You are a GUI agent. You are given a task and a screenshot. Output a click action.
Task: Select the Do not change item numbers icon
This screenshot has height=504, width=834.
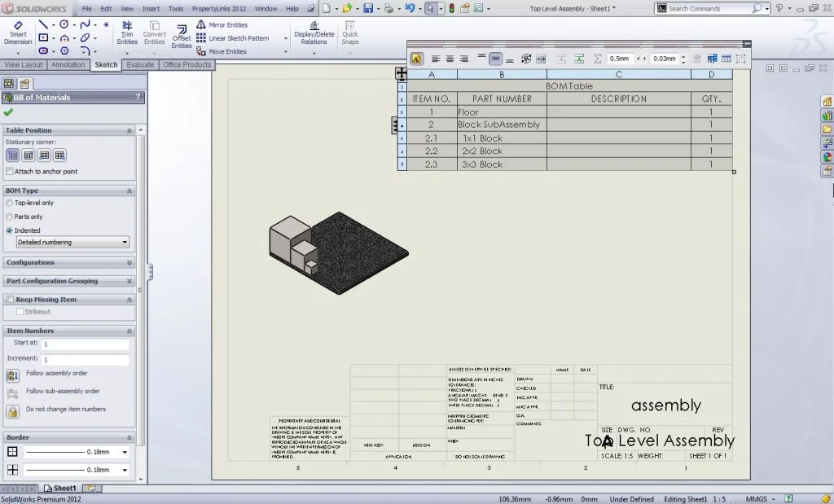tap(12, 411)
